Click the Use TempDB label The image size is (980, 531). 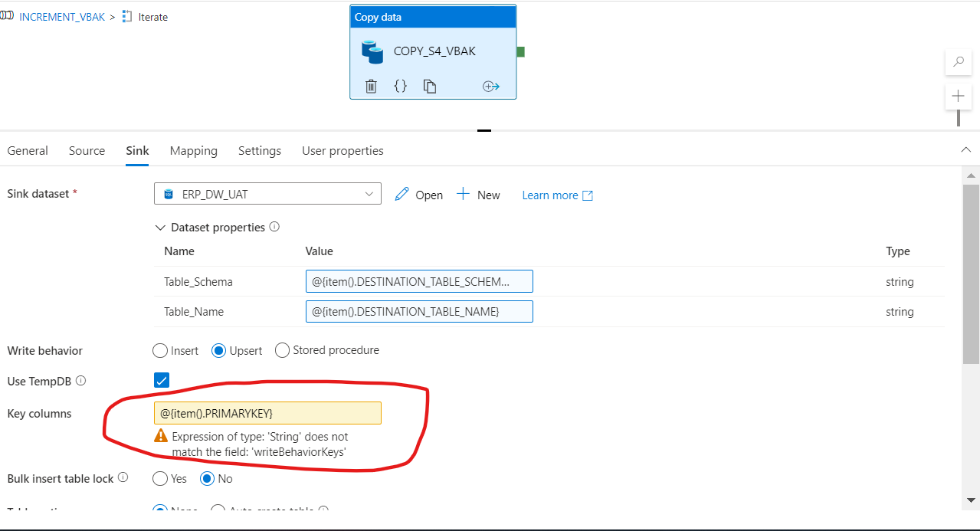click(40, 381)
